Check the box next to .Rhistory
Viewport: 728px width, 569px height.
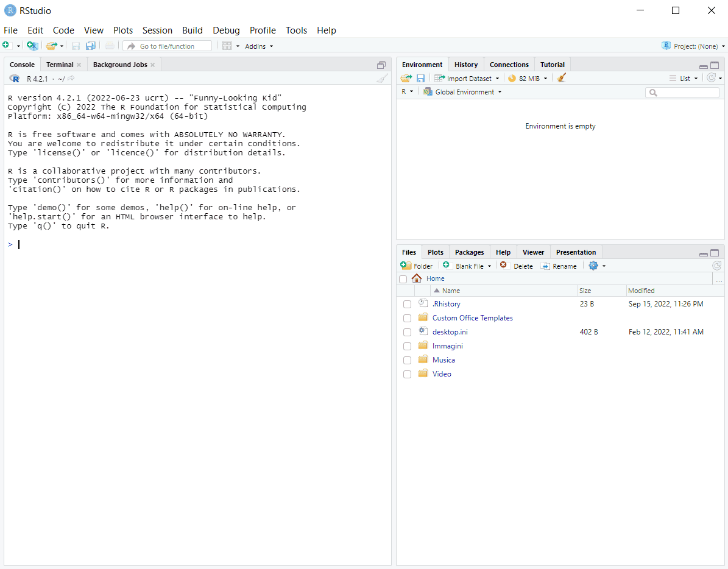pos(407,304)
